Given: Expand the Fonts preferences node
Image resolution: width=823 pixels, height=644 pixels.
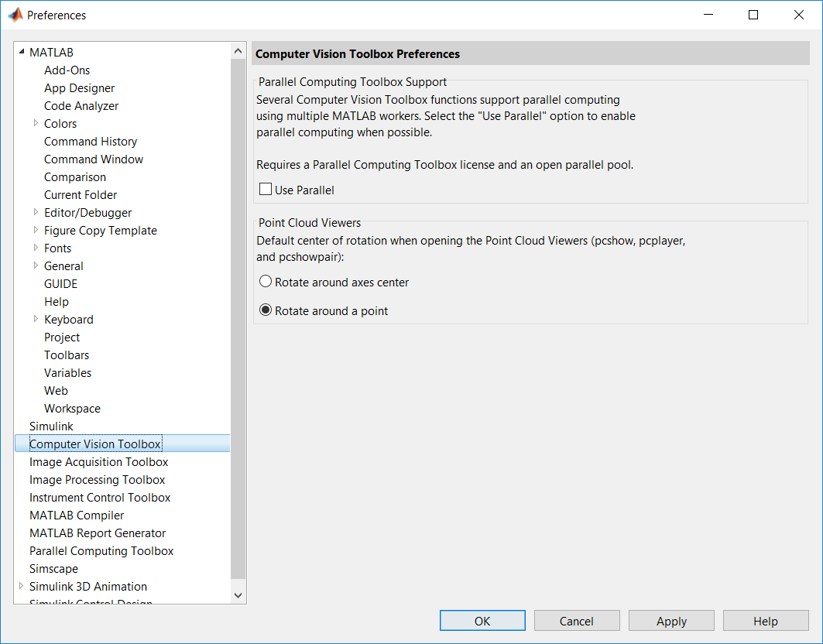Looking at the screenshot, I should [36, 248].
